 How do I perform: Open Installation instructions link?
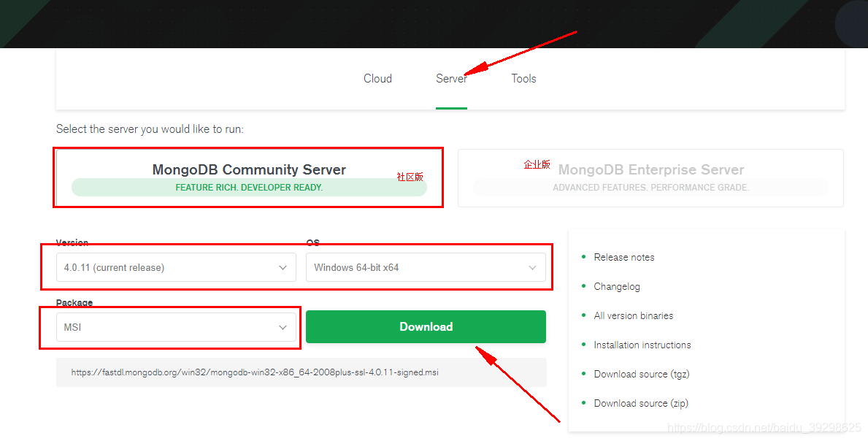click(642, 345)
